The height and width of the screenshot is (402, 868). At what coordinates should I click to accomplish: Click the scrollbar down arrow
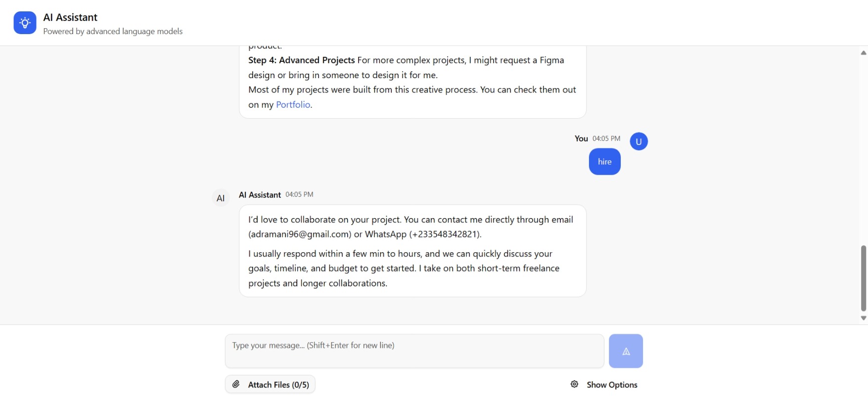pyautogui.click(x=863, y=318)
